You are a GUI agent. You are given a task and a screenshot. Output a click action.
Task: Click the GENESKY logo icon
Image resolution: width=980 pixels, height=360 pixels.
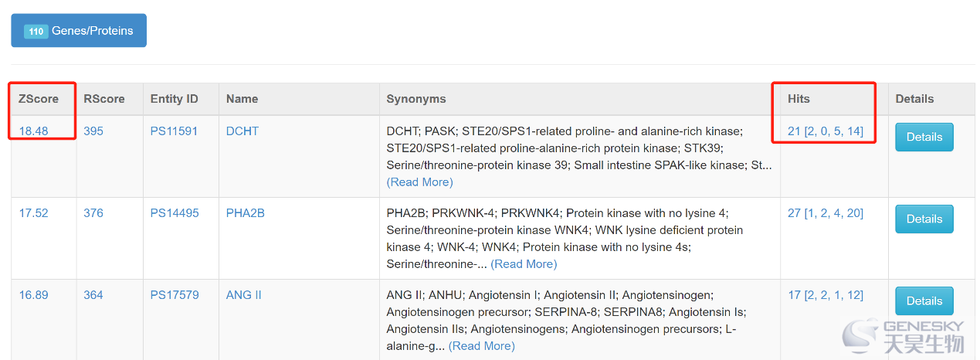coord(860,336)
